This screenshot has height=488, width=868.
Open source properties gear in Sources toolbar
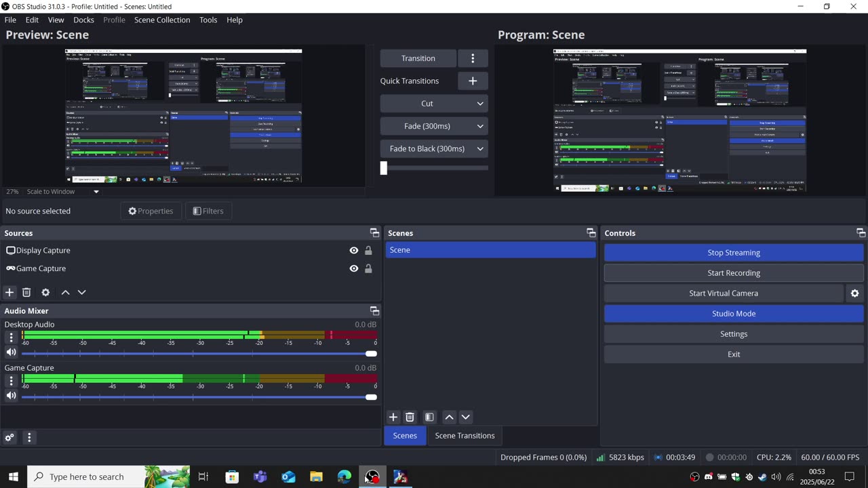tap(45, 292)
